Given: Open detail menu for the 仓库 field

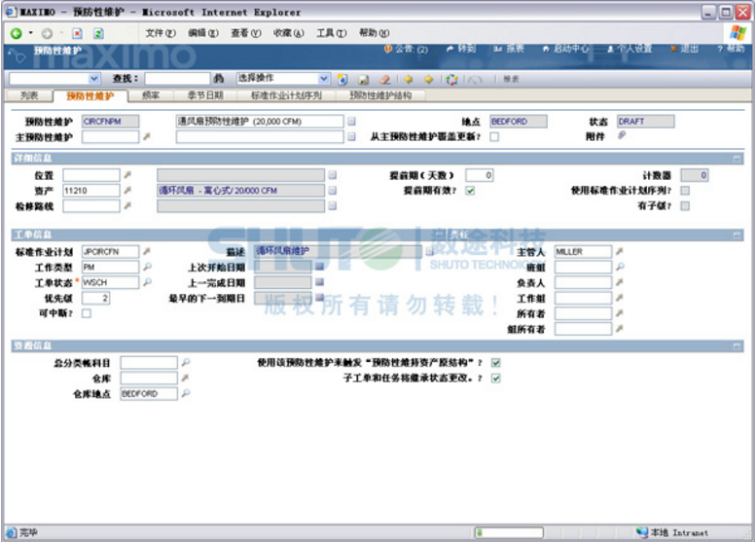Looking at the screenshot, I should pos(185,379).
